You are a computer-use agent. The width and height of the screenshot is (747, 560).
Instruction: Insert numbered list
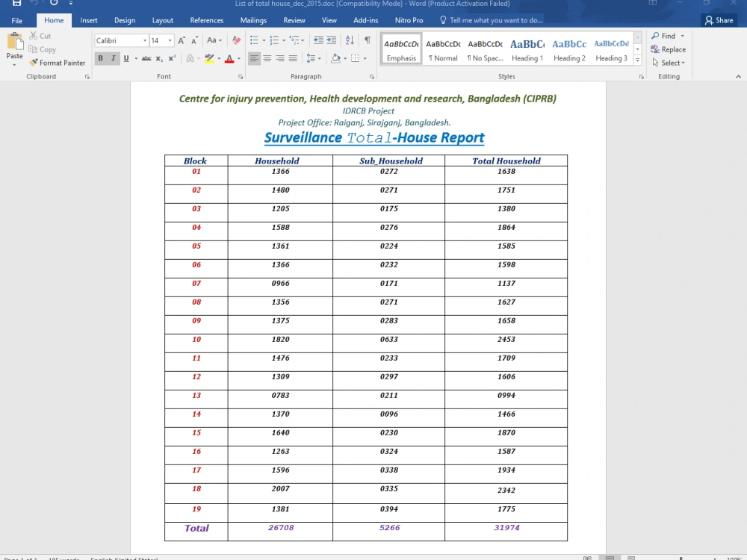[x=274, y=40]
